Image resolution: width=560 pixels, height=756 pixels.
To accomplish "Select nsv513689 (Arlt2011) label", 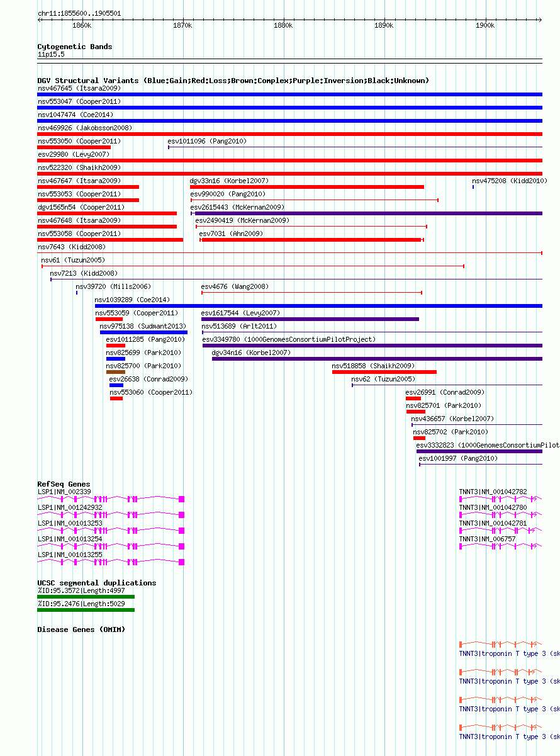I will pos(239,326).
